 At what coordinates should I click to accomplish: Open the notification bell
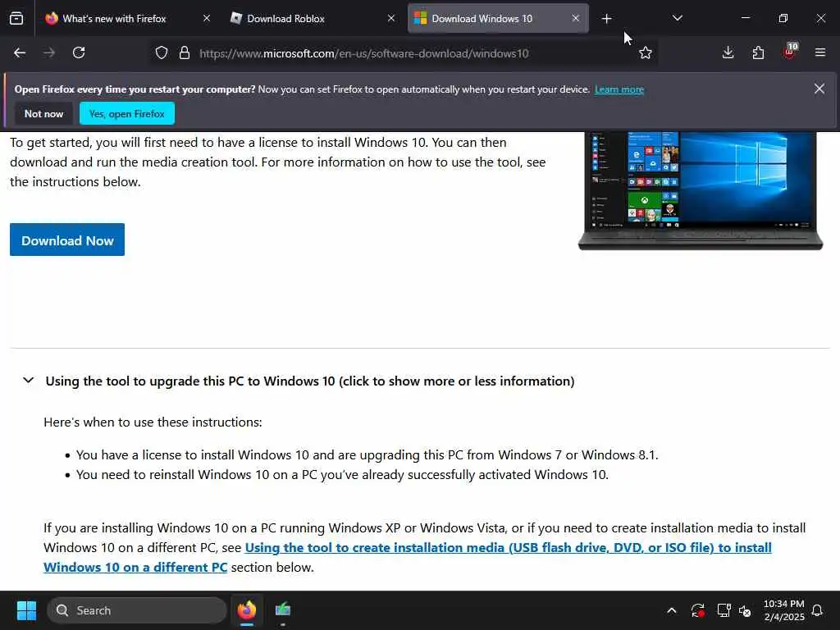coord(818,610)
